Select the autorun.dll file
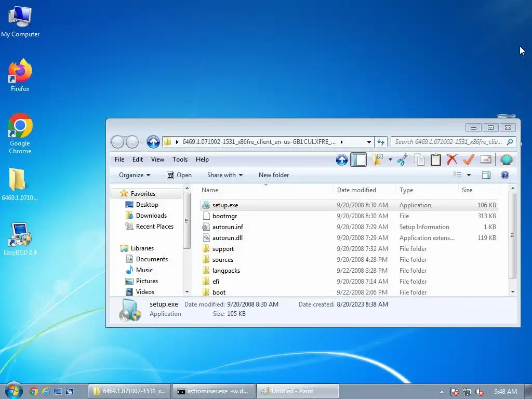The image size is (532, 399). 228,238
